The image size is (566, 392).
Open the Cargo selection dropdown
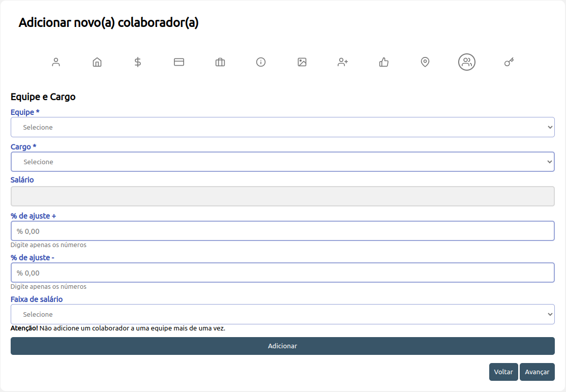[282, 162]
